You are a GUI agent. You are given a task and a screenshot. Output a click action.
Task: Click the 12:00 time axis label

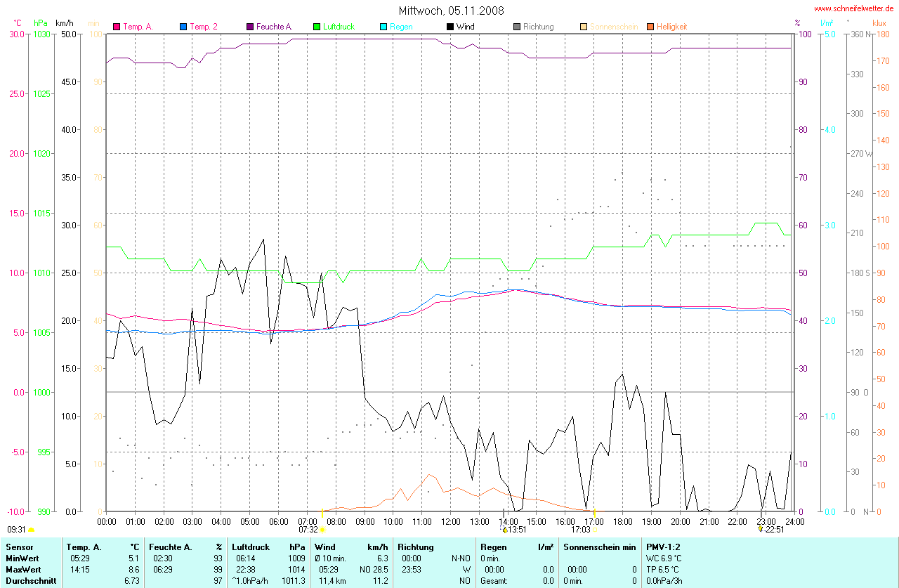point(450,521)
